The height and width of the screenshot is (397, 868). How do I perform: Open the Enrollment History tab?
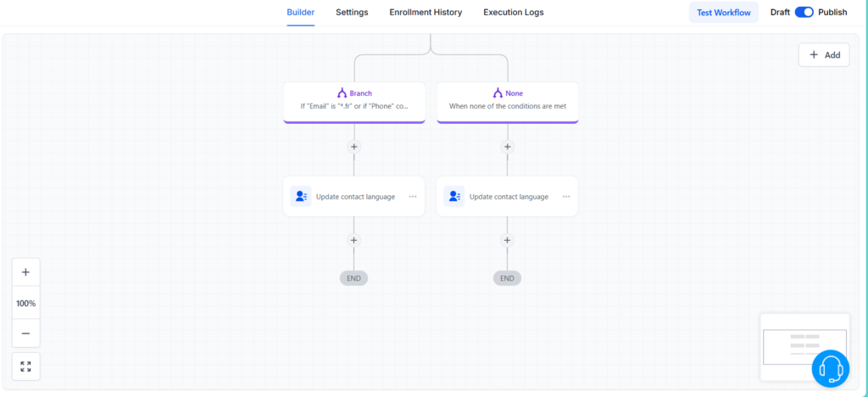click(426, 13)
